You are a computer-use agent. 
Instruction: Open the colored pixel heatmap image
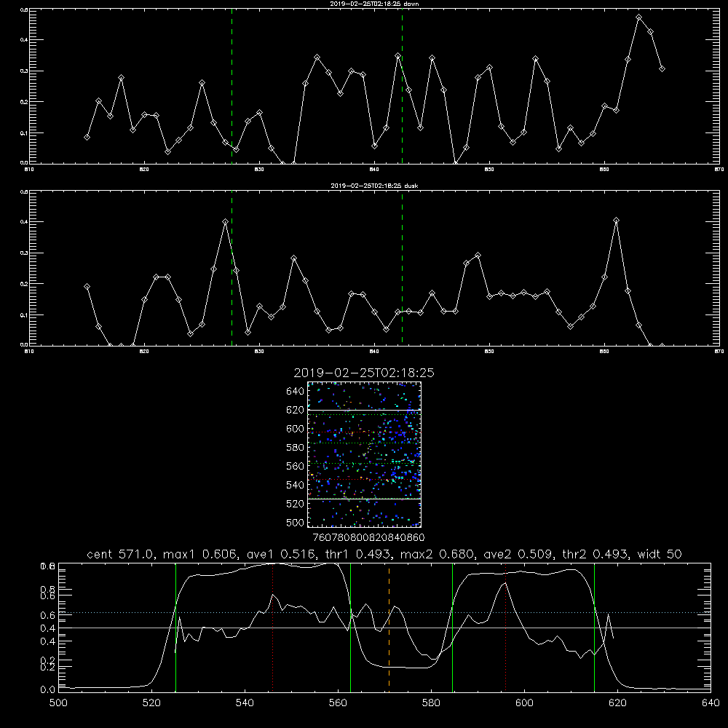pos(364,454)
